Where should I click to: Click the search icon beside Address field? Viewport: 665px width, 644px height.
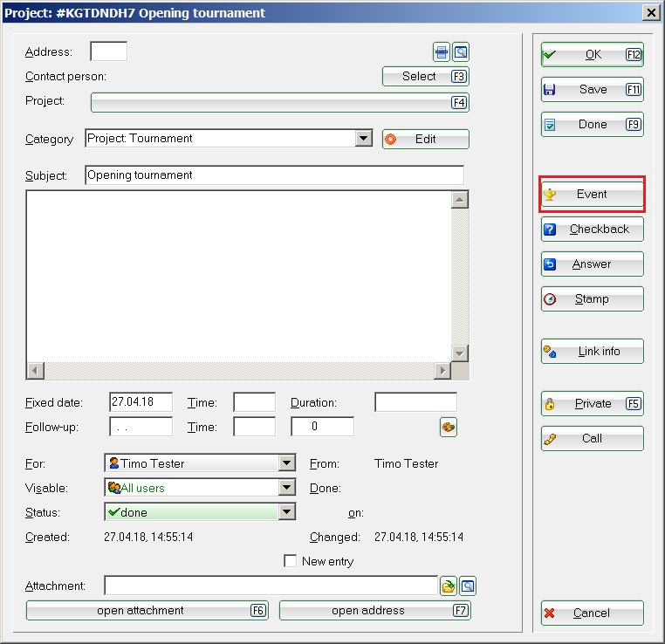tap(461, 51)
